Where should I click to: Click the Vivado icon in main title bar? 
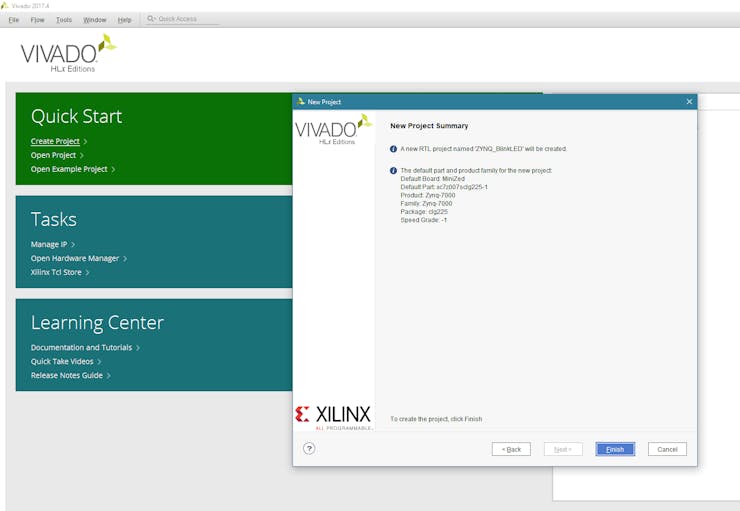click(4, 6)
